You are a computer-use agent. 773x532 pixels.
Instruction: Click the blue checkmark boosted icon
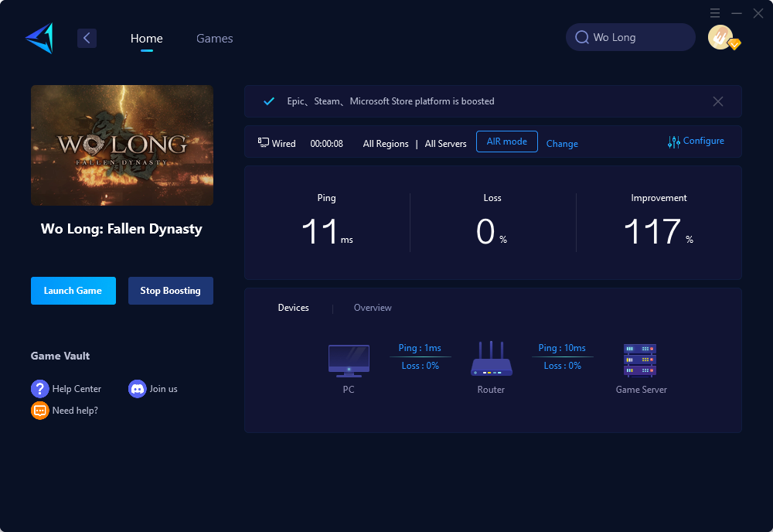click(x=269, y=101)
